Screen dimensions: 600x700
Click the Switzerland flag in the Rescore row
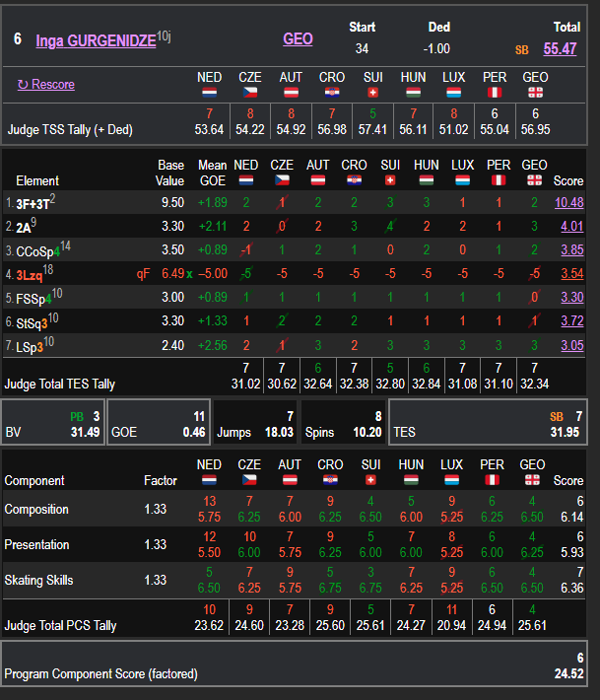point(372,93)
